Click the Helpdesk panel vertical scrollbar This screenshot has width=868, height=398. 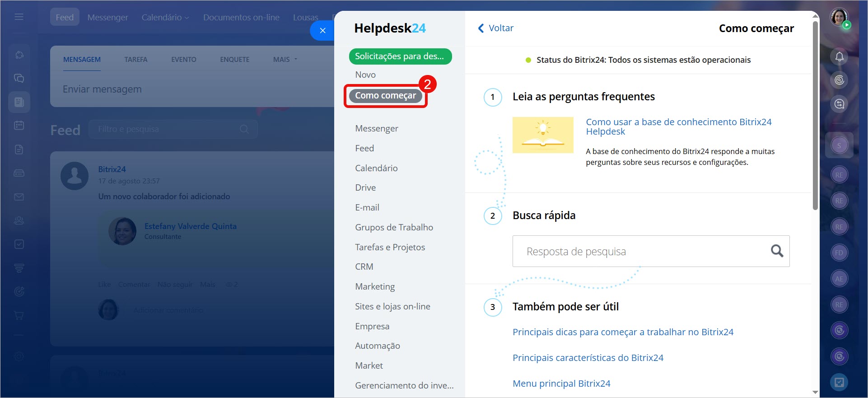pyautogui.click(x=815, y=115)
